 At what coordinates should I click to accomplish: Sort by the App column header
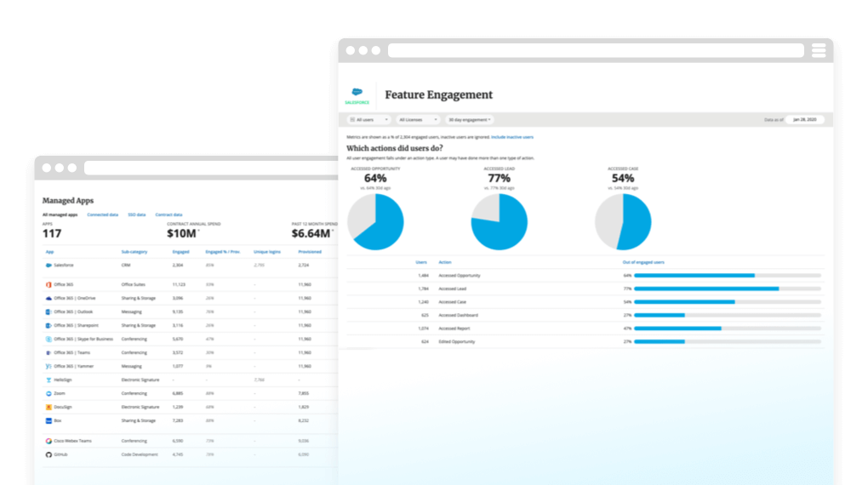[50, 252]
